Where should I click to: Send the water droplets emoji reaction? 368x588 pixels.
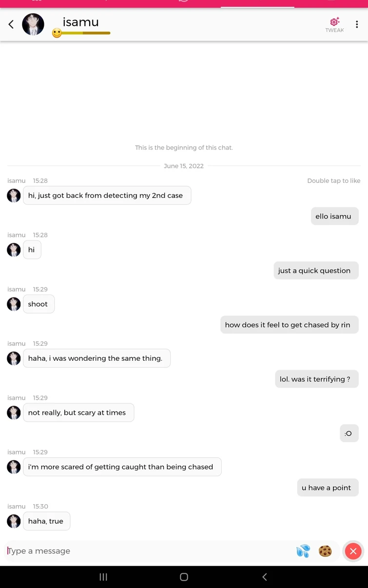[303, 551]
